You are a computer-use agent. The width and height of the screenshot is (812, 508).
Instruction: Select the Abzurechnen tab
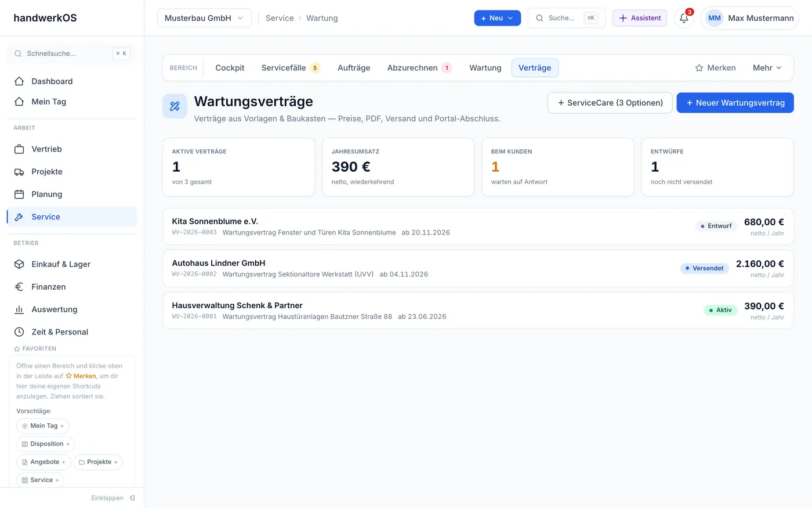[x=419, y=68]
